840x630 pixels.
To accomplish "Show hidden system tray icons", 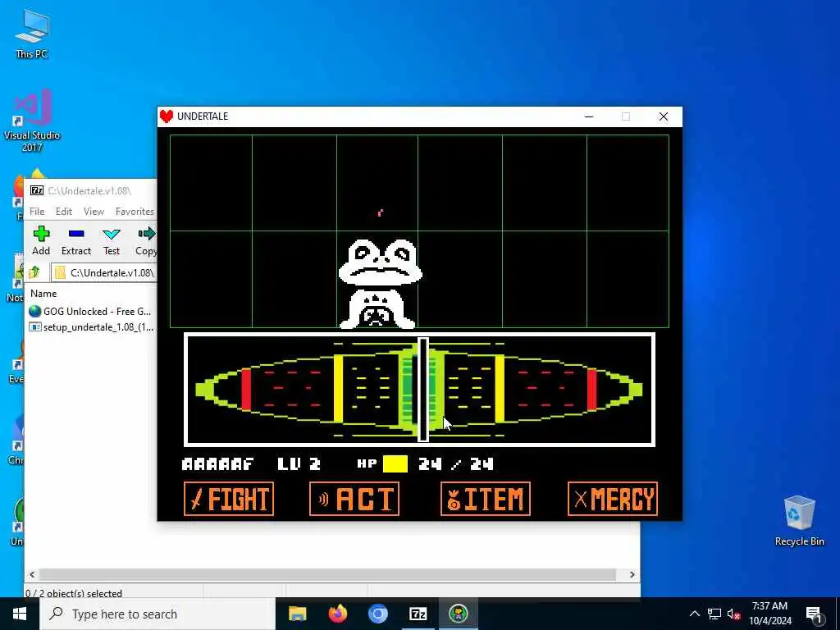I will [x=694, y=614].
